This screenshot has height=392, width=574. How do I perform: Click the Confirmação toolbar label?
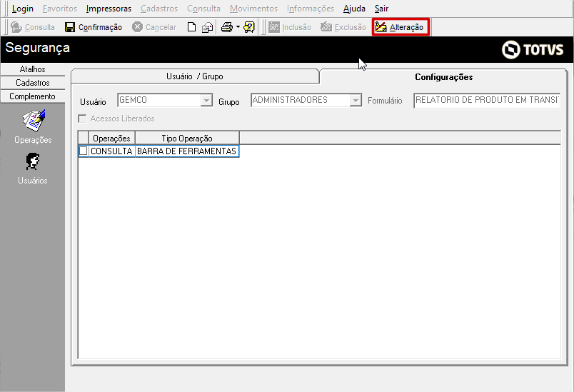(100, 27)
